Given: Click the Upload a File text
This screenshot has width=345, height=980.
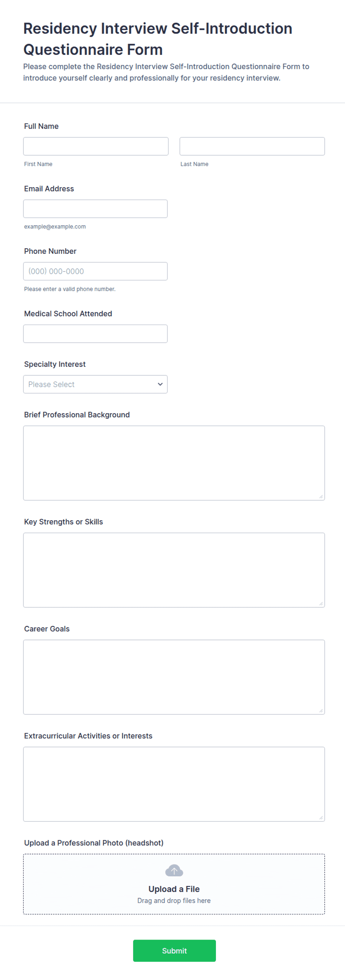Looking at the screenshot, I should coord(174,889).
